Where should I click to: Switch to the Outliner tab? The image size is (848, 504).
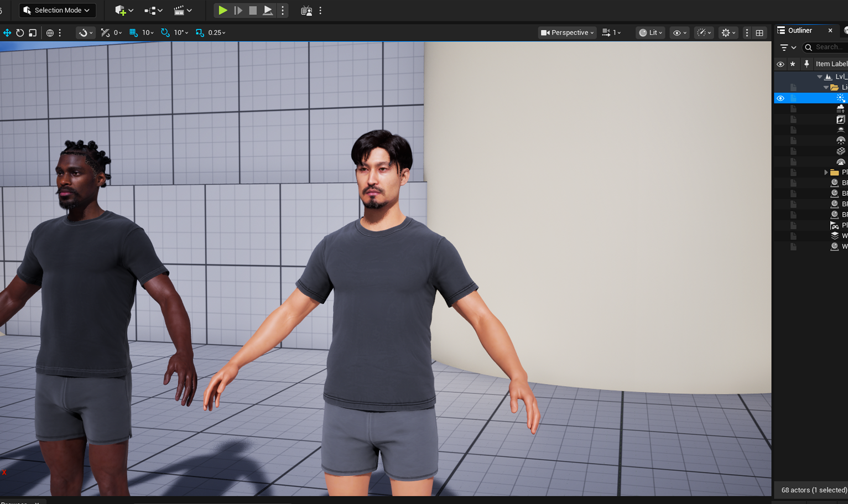[x=800, y=30]
